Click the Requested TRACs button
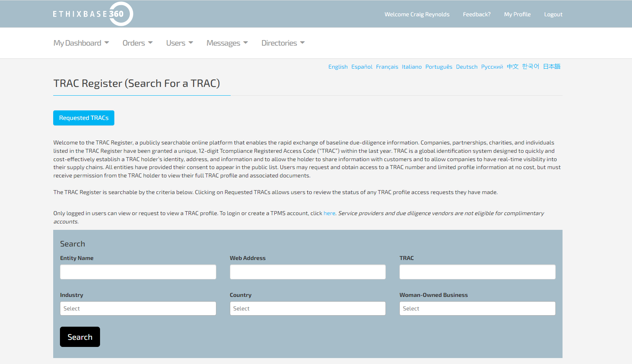The image size is (632, 364). [84, 118]
